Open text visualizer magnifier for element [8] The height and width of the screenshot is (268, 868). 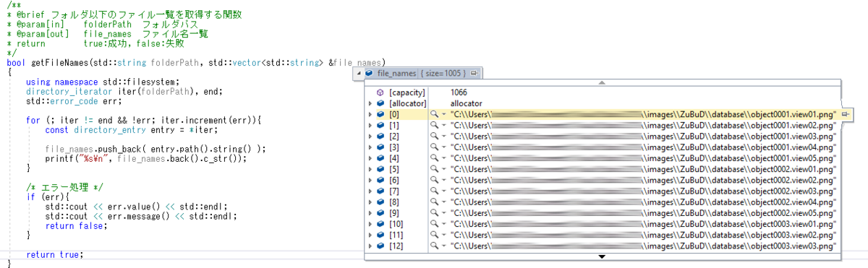pos(434,202)
